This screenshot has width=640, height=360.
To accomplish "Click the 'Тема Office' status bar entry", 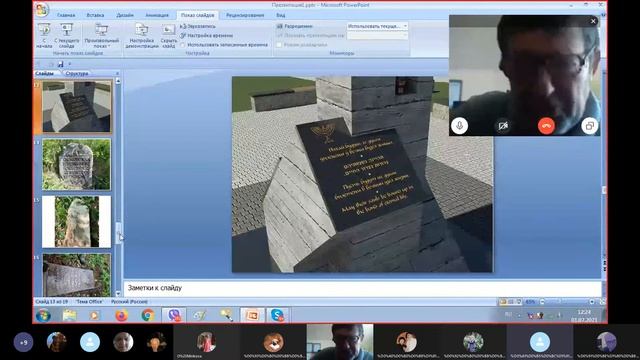I will click(x=89, y=302).
